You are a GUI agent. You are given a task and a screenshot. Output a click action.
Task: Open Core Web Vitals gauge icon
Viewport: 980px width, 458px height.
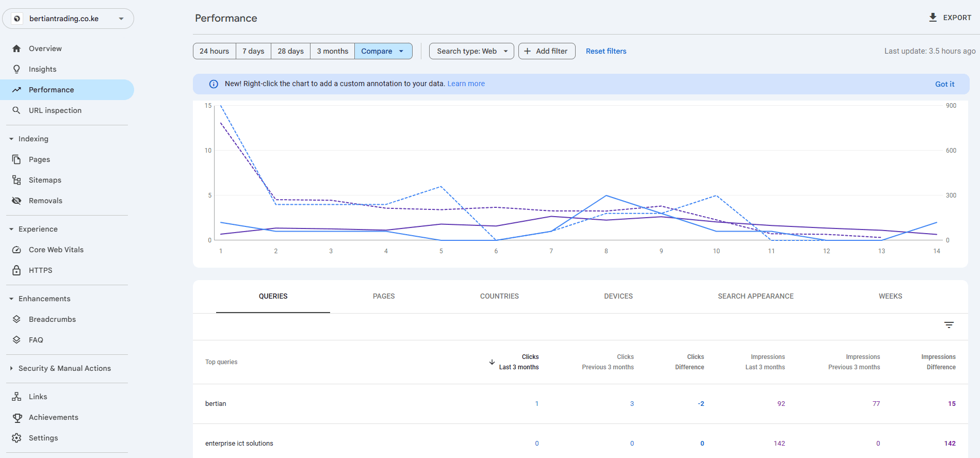17,250
